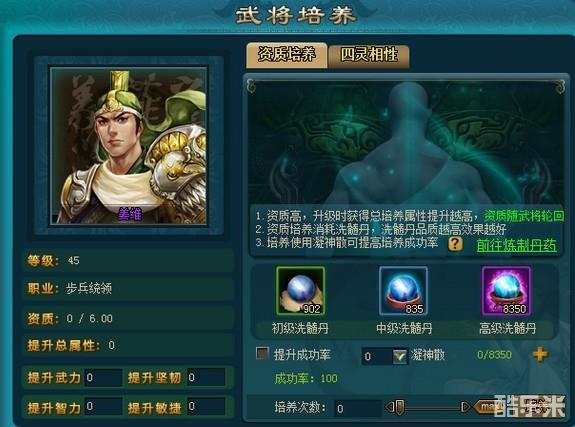Click the right arrow of 培养次数 slider
This screenshot has height=427, width=575.
pos(465,407)
